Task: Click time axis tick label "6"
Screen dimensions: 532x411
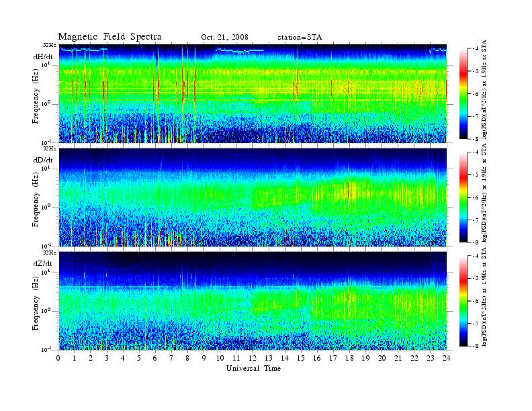Action: coord(155,358)
